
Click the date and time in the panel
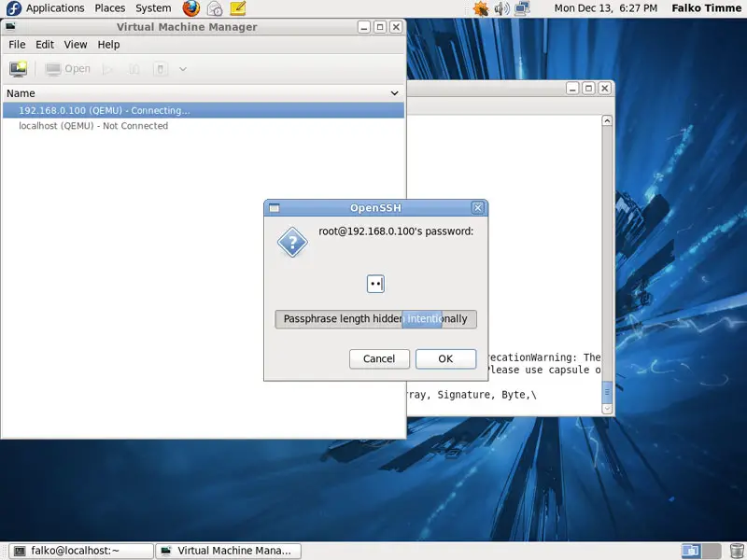605,8
